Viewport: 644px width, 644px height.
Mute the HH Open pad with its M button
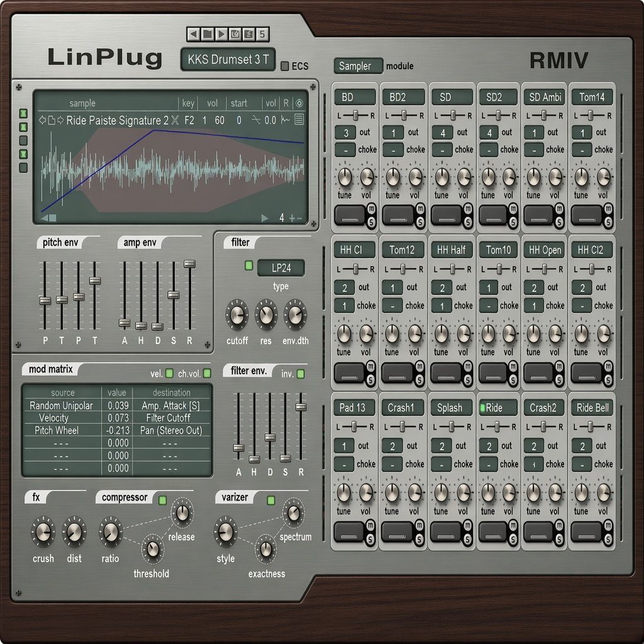pos(559,366)
